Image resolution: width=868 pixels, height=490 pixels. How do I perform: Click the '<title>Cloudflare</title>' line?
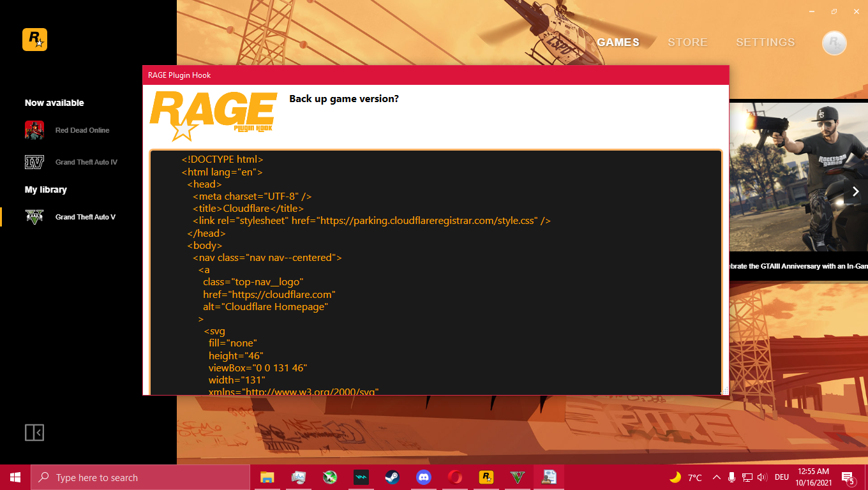pyautogui.click(x=248, y=209)
